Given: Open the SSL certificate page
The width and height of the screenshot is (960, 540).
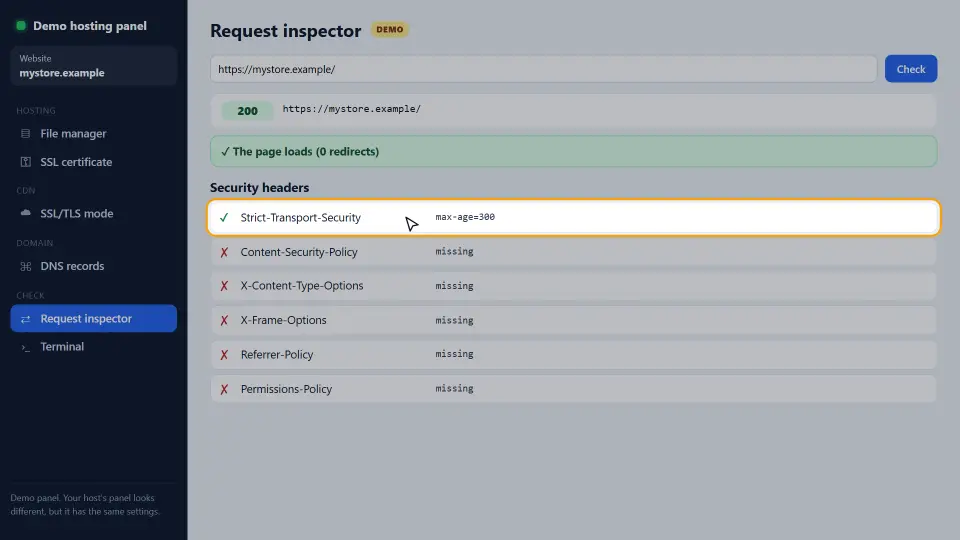Looking at the screenshot, I should pyautogui.click(x=94, y=162).
